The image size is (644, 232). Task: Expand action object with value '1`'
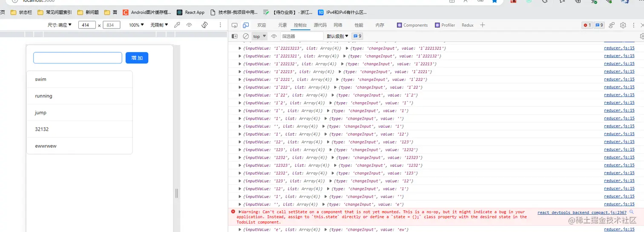click(x=331, y=103)
